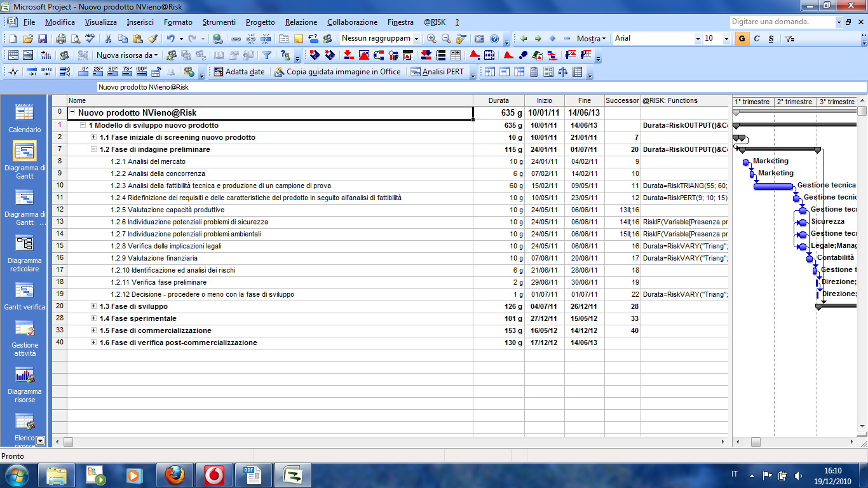Toggle underline with the S button
The image size is (868, 488).
[771, 39]
